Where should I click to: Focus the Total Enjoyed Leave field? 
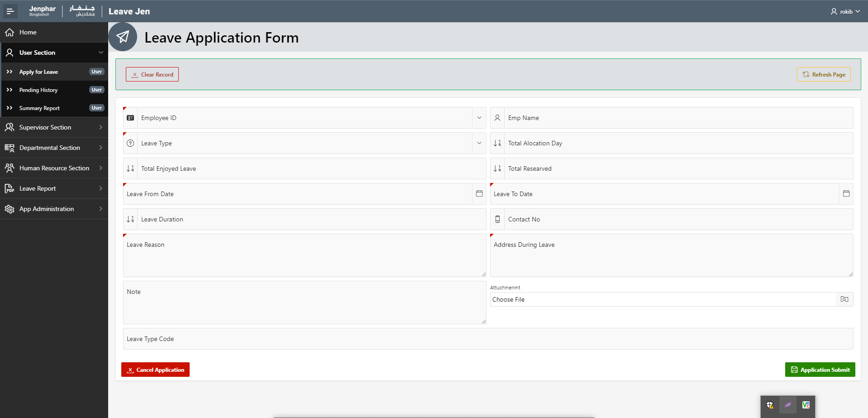[311, 168]
